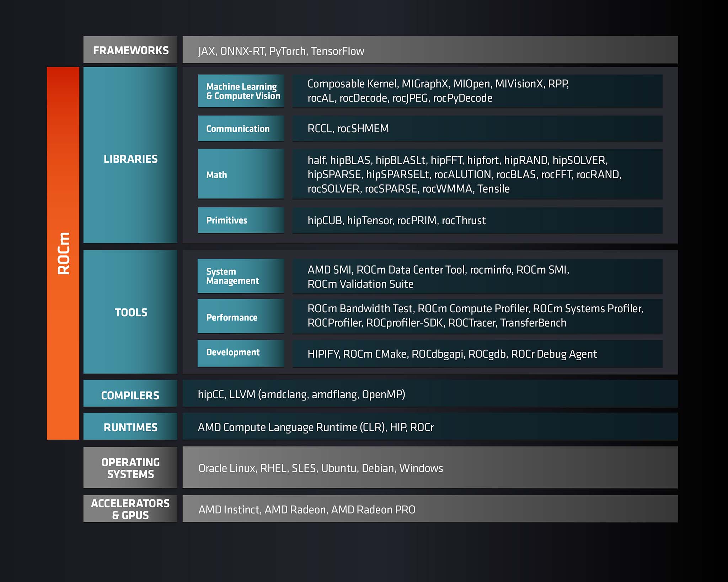Select the OPERATING SYSTEMS category label
The width and height of the screenshot is (728, 582).
(x=130, y=468)
